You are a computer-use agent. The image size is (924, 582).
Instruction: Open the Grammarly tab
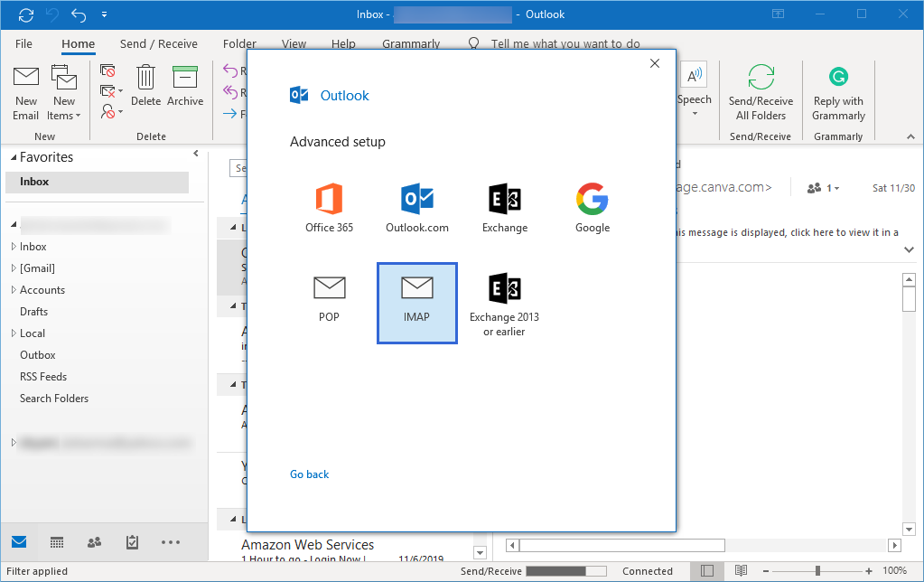411,43
